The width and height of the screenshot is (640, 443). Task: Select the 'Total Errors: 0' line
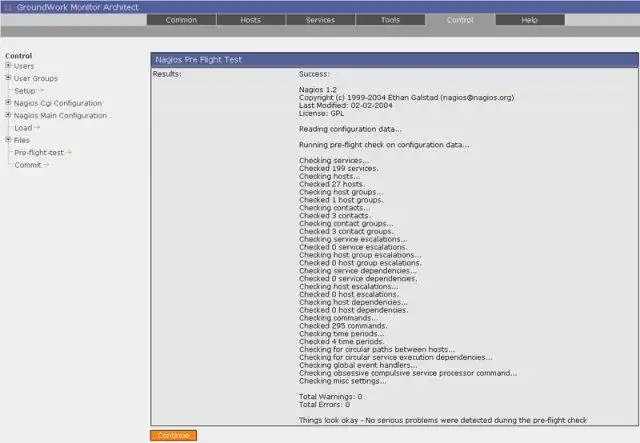(324, 405)
